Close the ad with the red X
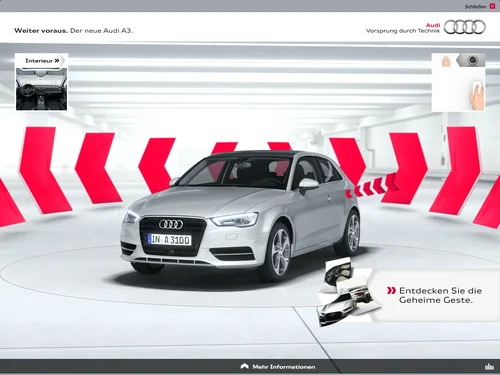Screen dimensions: 500x375 492,6
